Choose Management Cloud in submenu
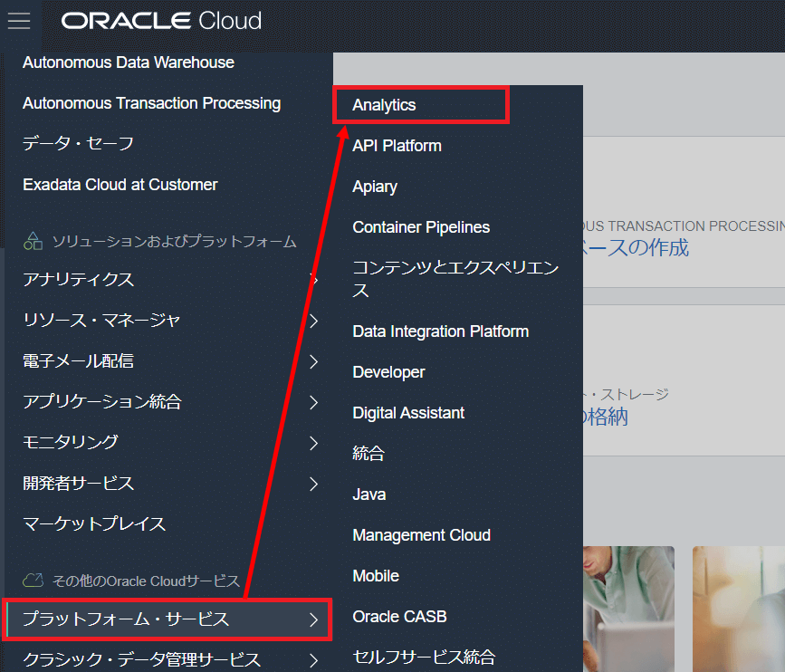Image resolution: width=785 pixels, height=672 pixels. pos(422,535)
